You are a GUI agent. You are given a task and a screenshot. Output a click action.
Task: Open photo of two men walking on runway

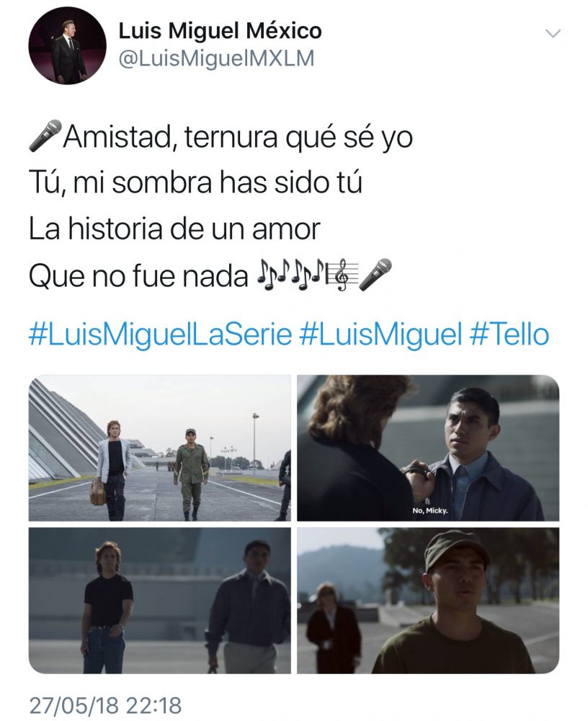(x=160, y=448)
